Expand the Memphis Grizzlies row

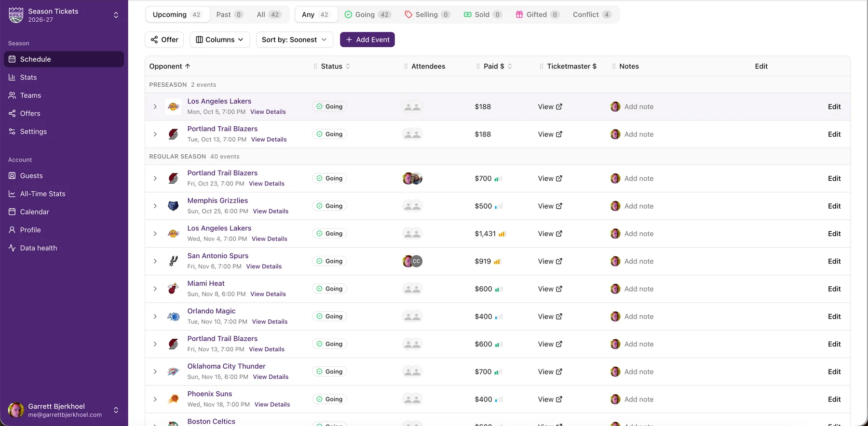tap(155, 206)
